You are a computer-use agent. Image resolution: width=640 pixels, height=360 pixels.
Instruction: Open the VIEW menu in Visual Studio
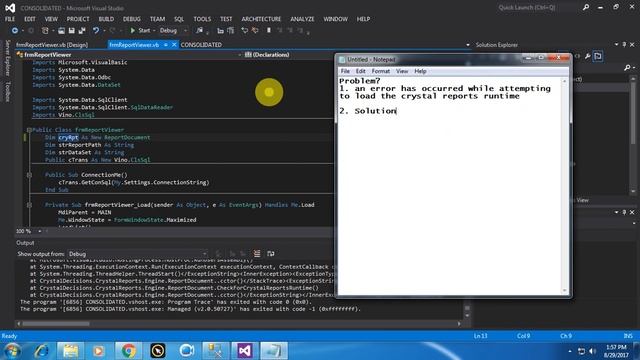(51, 19)
